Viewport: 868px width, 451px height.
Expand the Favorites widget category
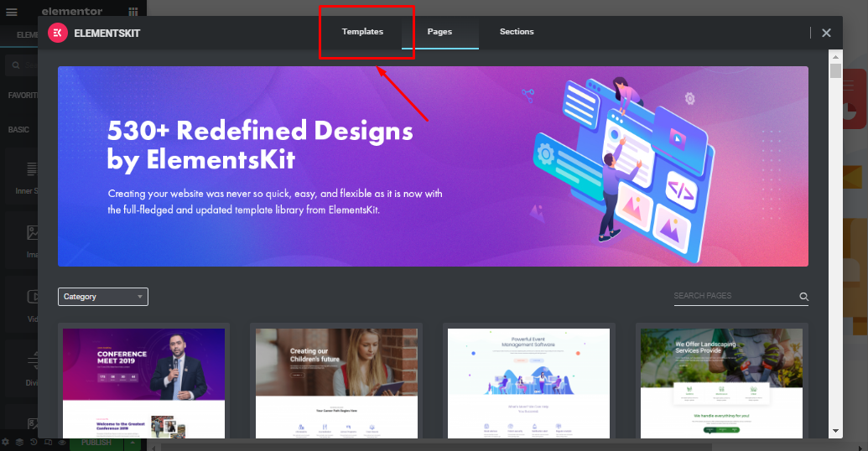coord(23,96)
